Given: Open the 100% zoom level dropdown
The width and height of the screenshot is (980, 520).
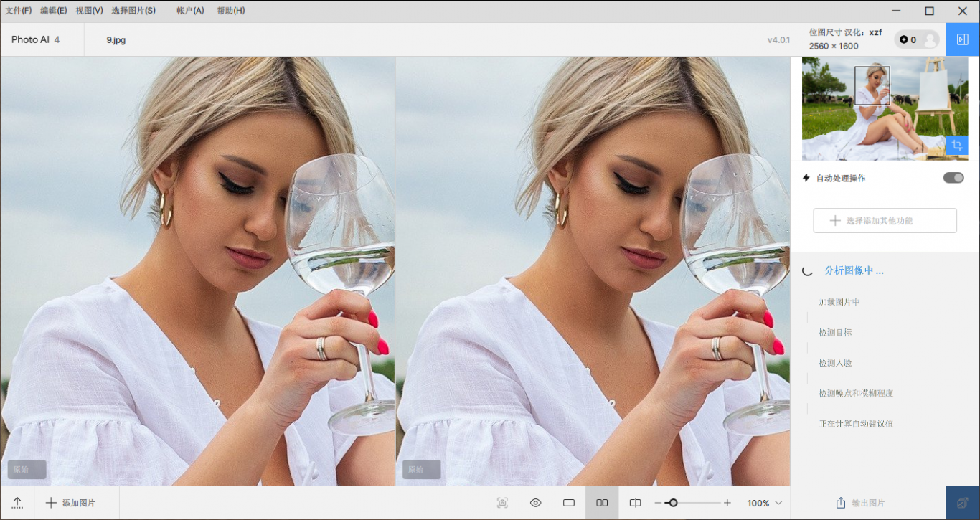Looking at the screenshot, I should [764, 504].
